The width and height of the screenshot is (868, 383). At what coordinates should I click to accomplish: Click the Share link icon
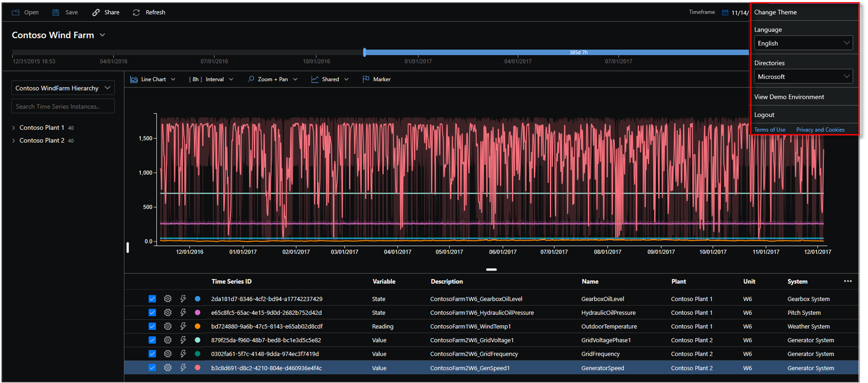[96, 12]
